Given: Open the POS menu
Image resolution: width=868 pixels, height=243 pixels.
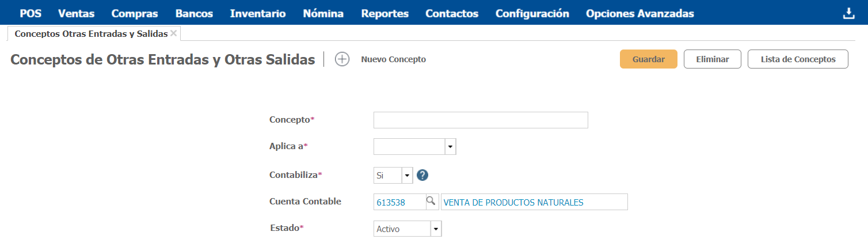Looking at the screenshot, I should tap(31, 14).
